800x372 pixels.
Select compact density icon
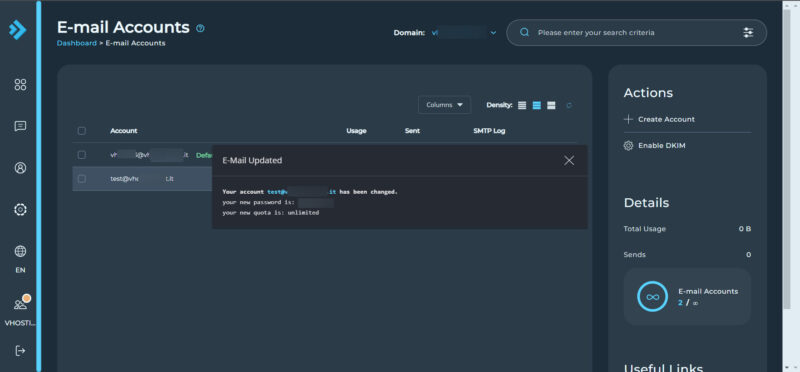[522, 105]
